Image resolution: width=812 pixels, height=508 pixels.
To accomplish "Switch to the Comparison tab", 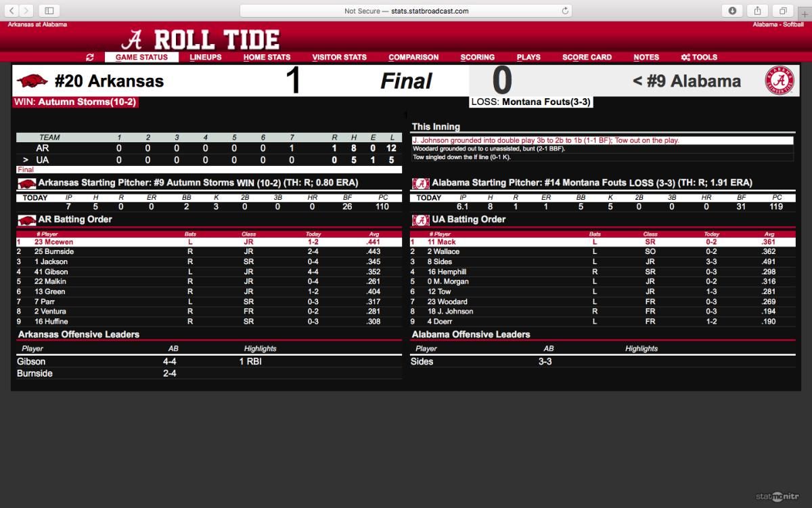I will (413, 58).
